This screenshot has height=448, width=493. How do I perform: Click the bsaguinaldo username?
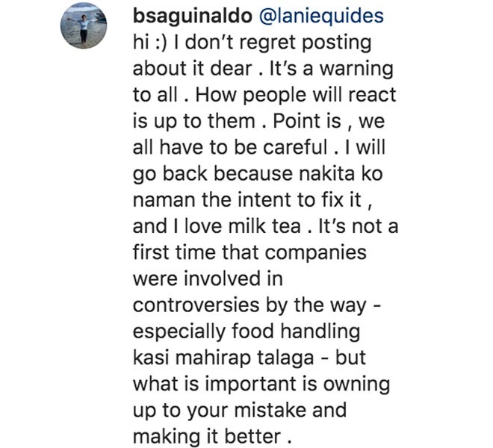coord(193,16)
